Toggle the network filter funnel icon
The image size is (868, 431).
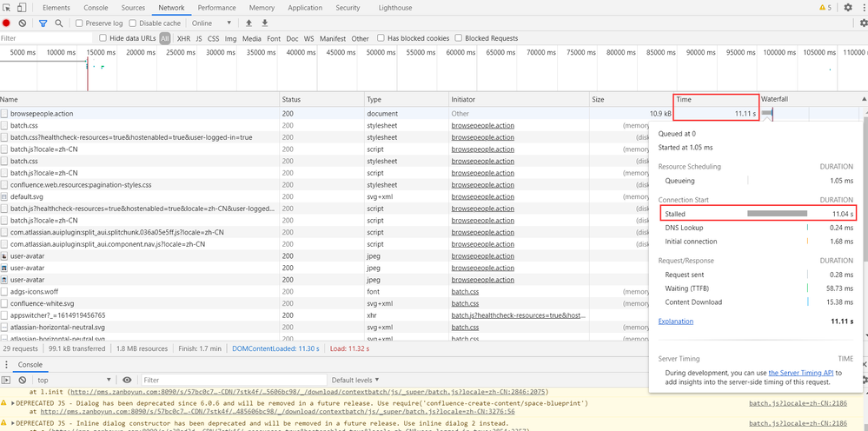43,23
